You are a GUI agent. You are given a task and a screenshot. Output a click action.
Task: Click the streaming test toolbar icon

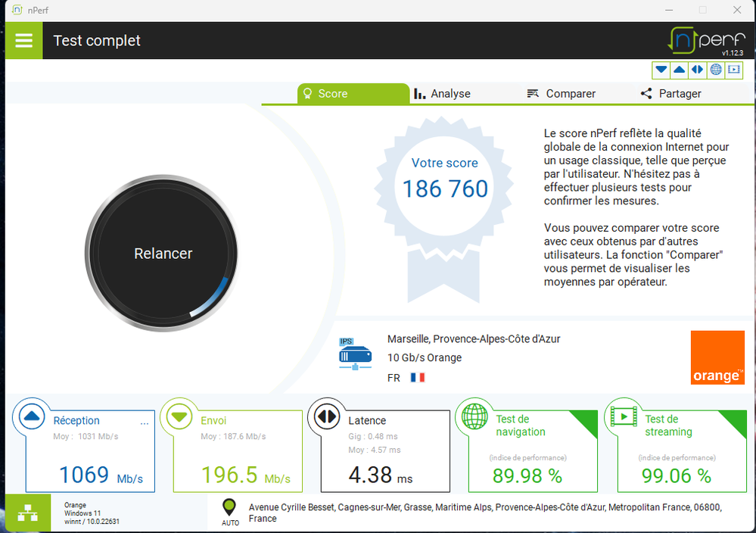point(734,70)
